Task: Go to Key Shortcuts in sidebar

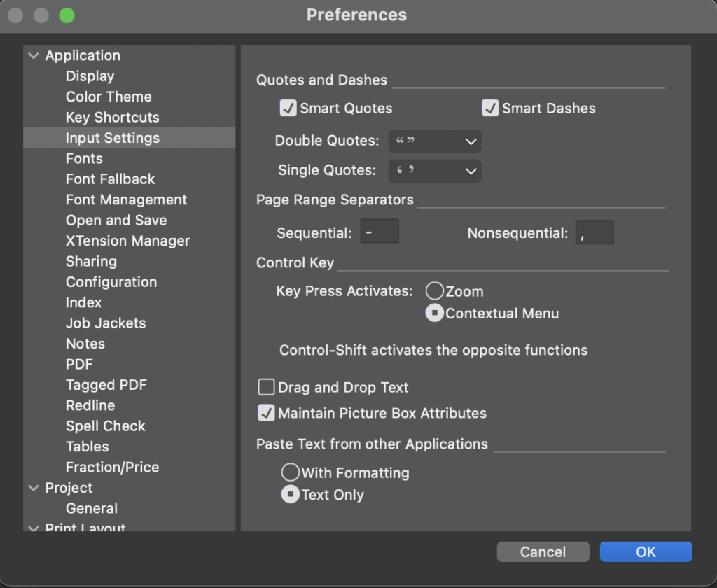Action: click(x=112, y=118)
